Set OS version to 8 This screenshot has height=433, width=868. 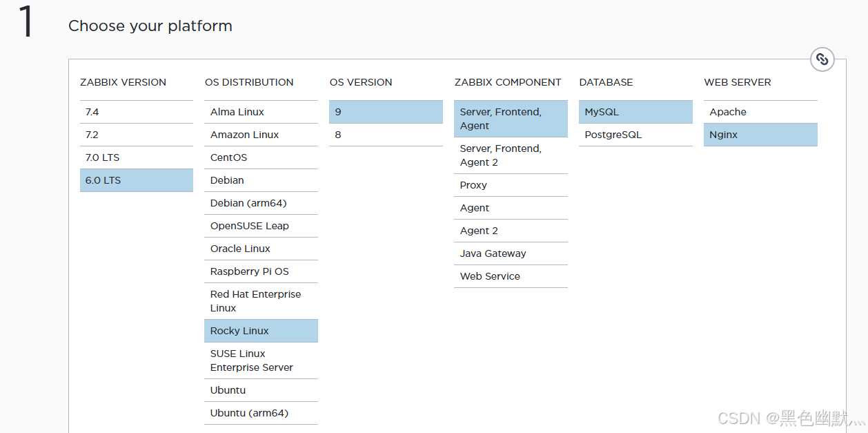tap(386, 135)
